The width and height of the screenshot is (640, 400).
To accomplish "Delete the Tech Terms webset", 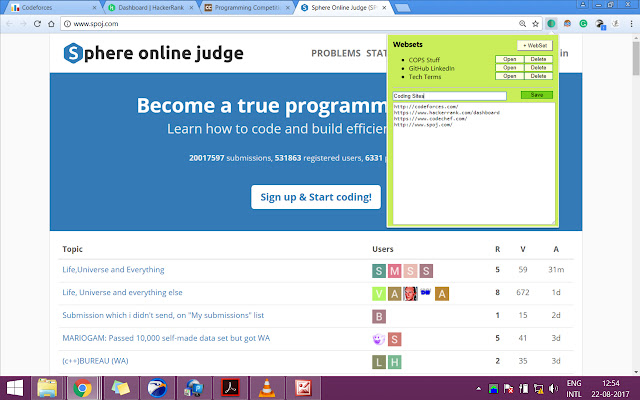I will pyautogui.click(x=538, y=76).
